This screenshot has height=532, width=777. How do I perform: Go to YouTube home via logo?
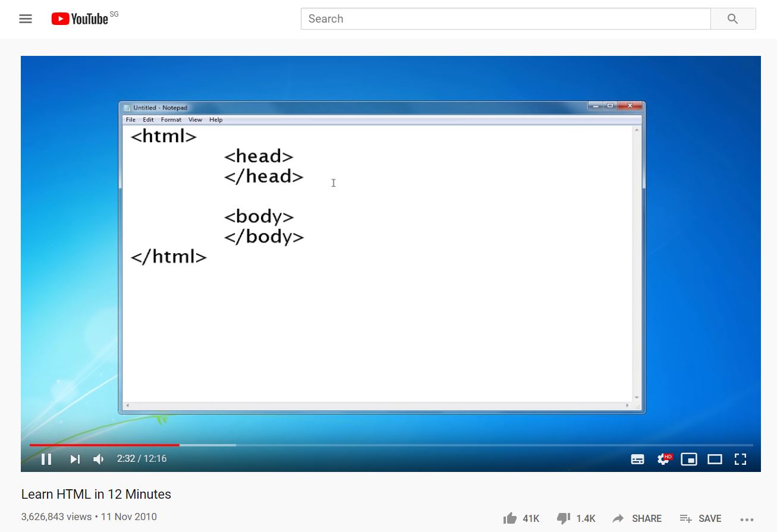pos(79,19)
